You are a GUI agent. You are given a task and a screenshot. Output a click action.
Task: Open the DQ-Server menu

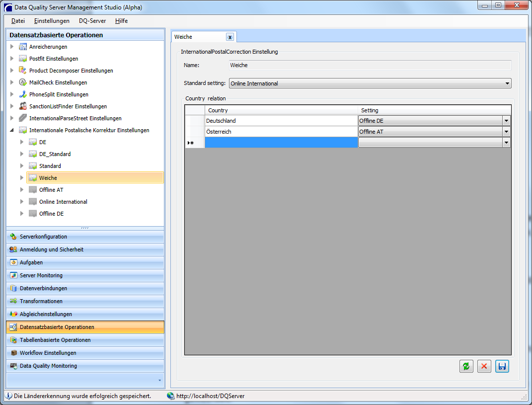click(92, 21)
